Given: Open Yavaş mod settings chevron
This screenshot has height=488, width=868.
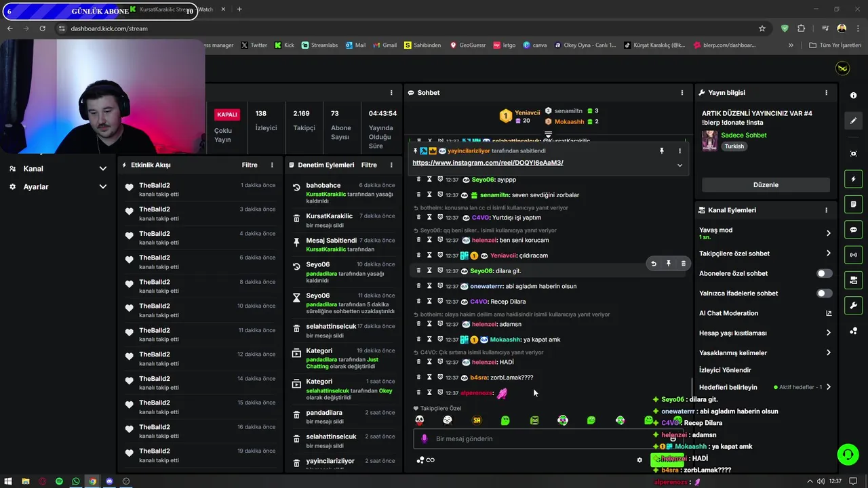Looking at the screenshot, I should [x=828, y=233].
